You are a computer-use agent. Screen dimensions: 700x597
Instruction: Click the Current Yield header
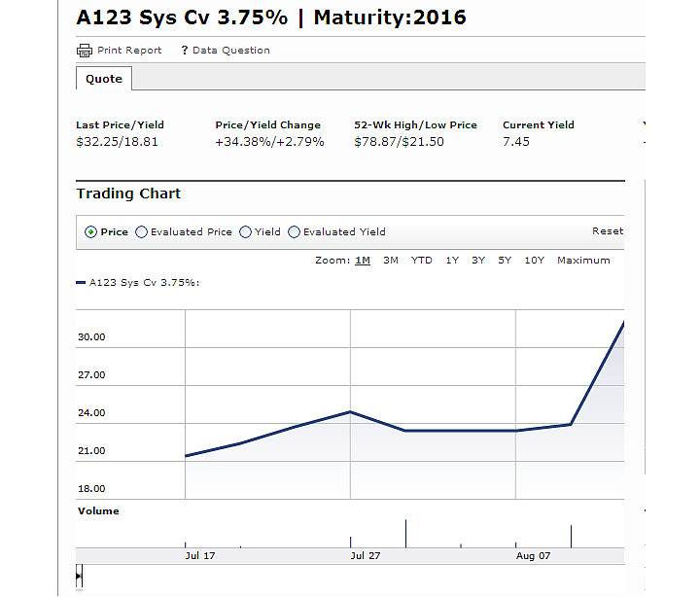539,125
